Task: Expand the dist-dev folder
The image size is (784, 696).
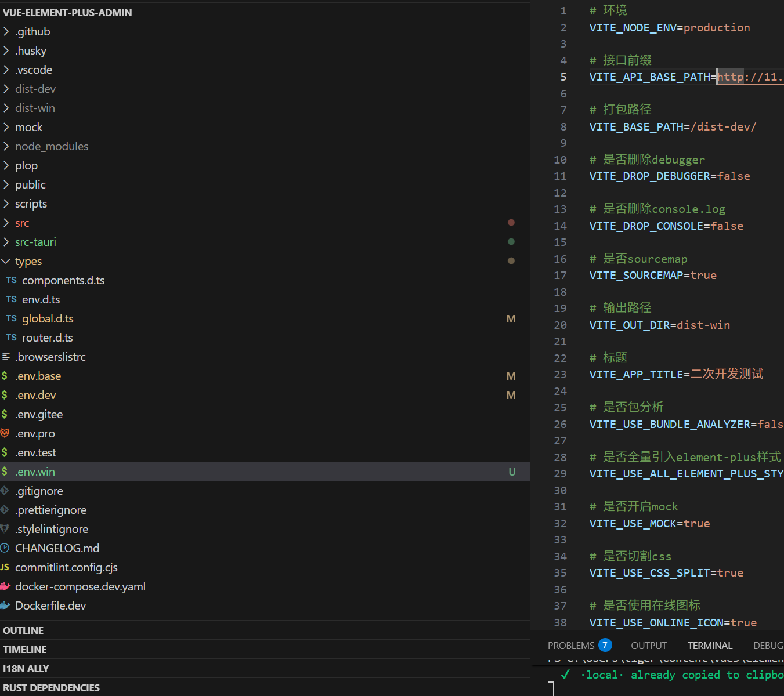Action: (6, 89)
